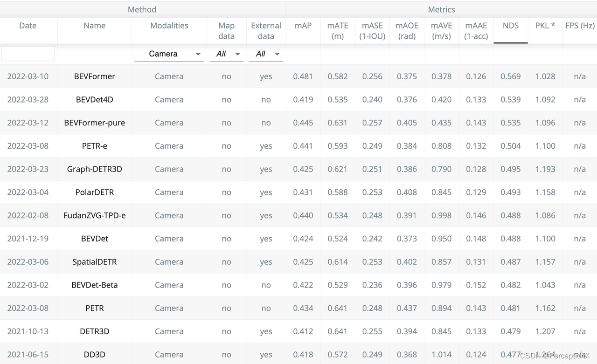
Task: Sort by mASE (1-IOU) column header
Action: click(x=372, y=31)
